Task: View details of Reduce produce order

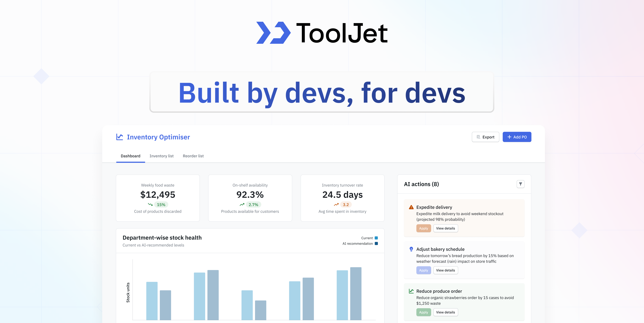Action: [x=445, y=312]
